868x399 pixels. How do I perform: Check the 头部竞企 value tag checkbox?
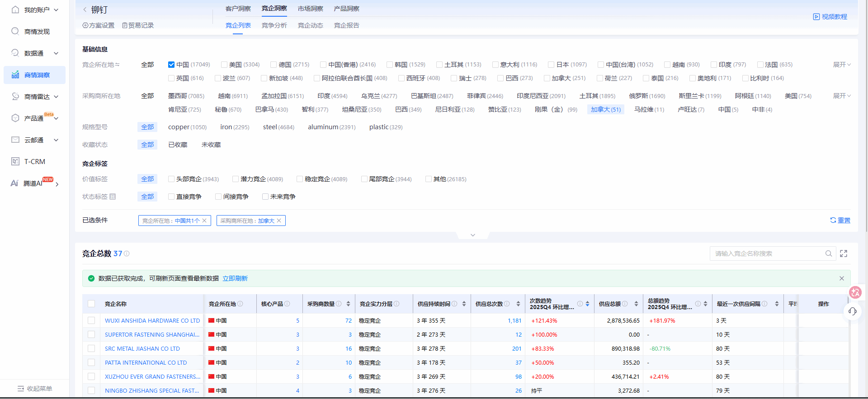[171, 179]
